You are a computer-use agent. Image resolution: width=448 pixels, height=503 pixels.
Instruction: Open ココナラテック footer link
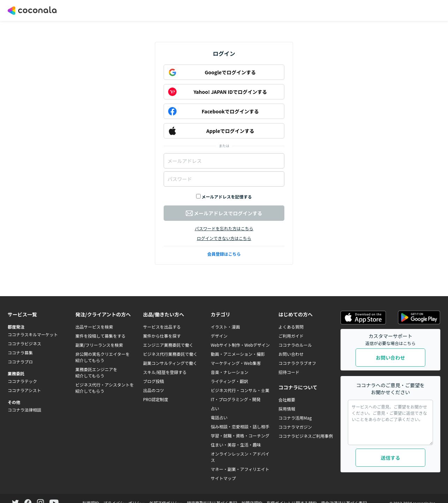point(22,382)
